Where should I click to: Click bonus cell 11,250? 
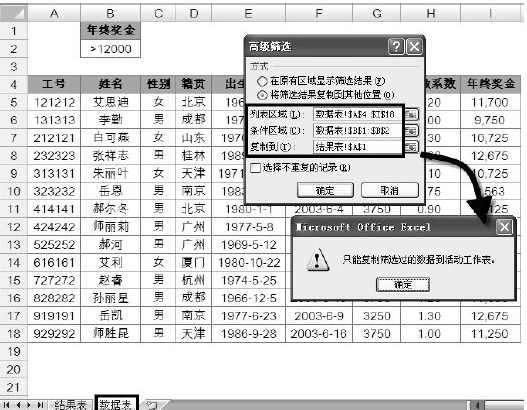pyautogui.click(x=490, y=334)
